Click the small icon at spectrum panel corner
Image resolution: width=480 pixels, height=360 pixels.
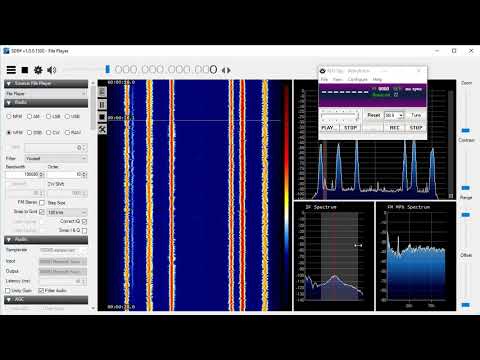451,196
